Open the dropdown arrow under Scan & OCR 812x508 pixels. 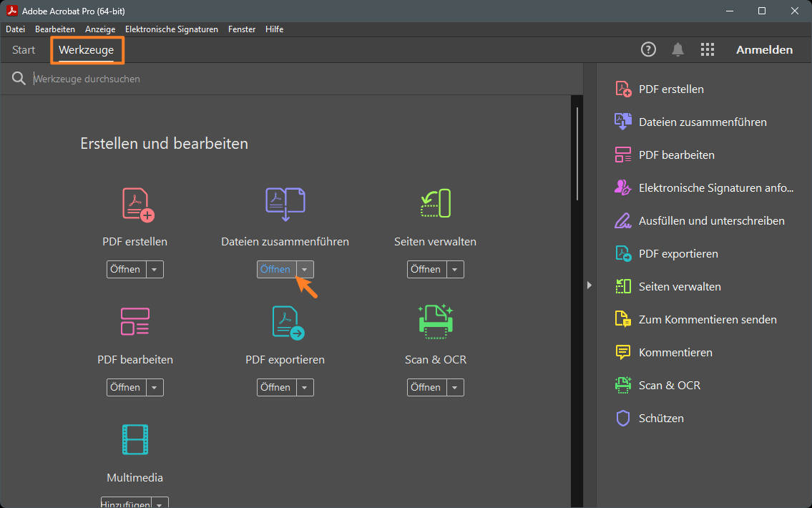coord(455,387)
